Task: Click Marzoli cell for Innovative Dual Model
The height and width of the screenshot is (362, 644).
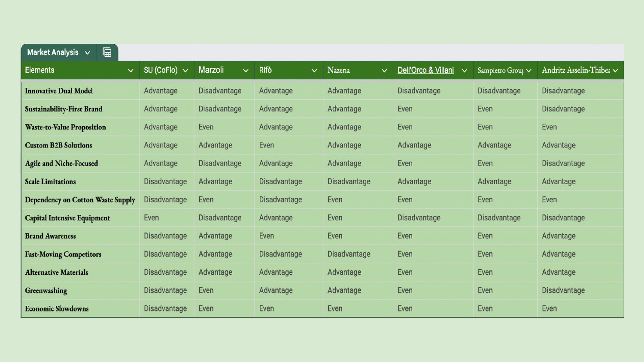Action: [224, 91]
